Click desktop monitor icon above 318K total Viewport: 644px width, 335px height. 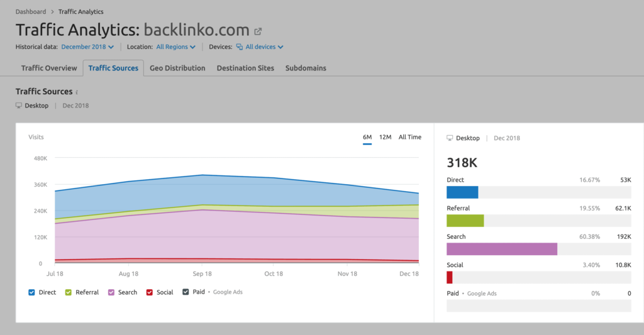[x=450, y=138]
